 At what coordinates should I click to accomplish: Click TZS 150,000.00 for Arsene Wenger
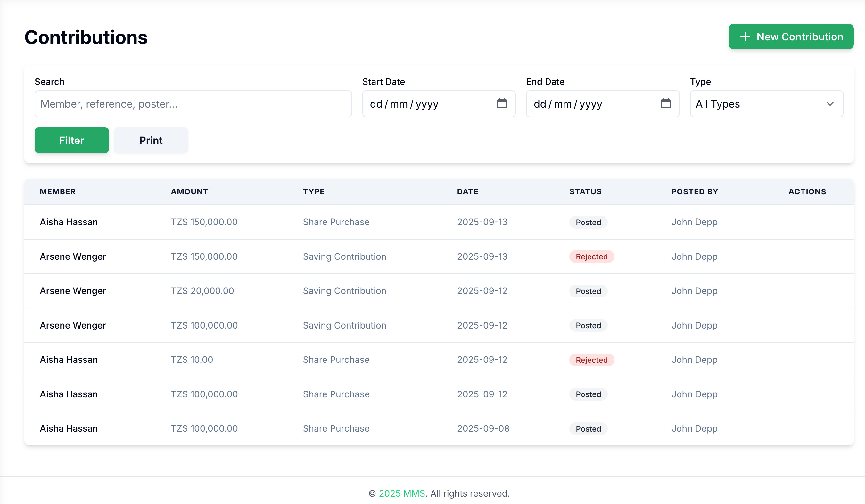[204, 256]
